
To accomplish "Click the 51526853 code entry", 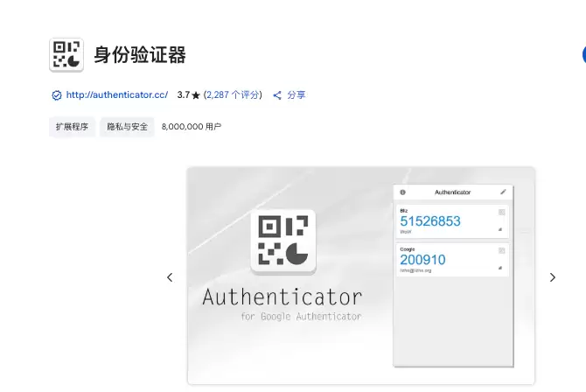I will coord(452,221).
